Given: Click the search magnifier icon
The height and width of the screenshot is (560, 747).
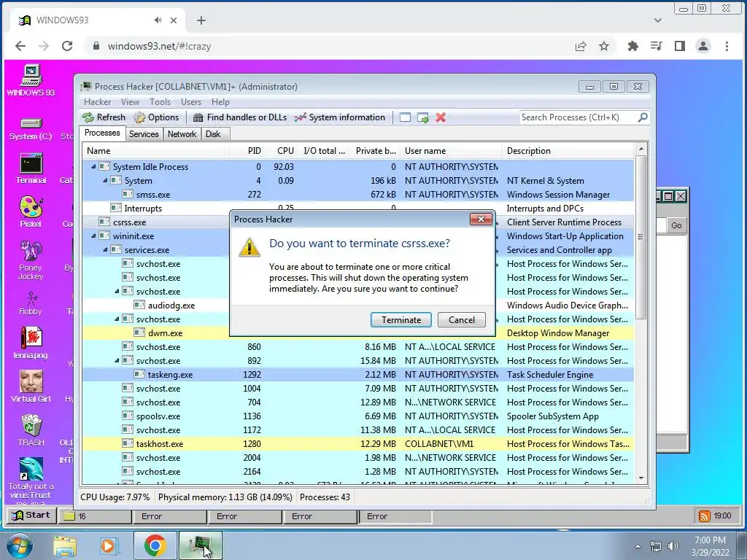Looking at the screenshot, I should click(x=643, y=117).
